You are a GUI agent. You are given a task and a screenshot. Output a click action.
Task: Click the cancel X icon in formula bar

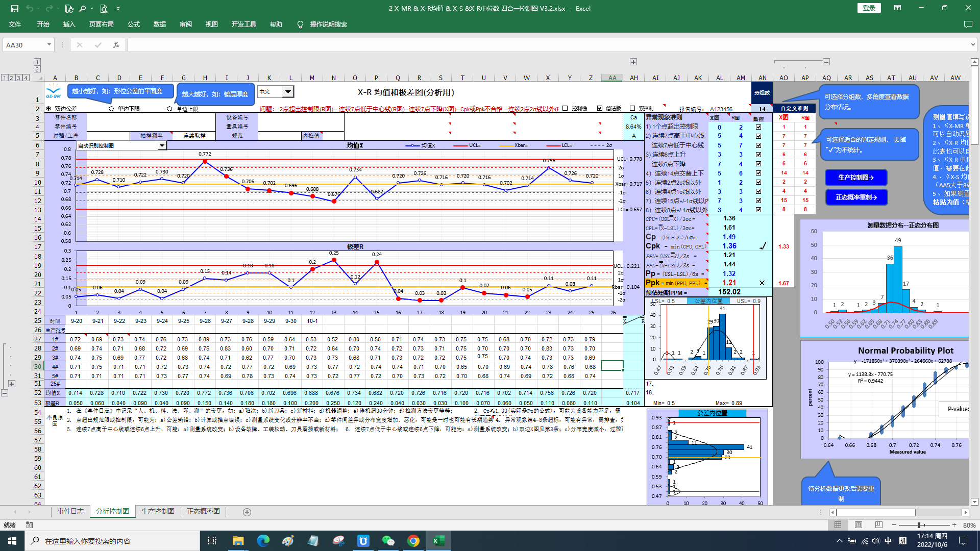(x=79, y=45)
